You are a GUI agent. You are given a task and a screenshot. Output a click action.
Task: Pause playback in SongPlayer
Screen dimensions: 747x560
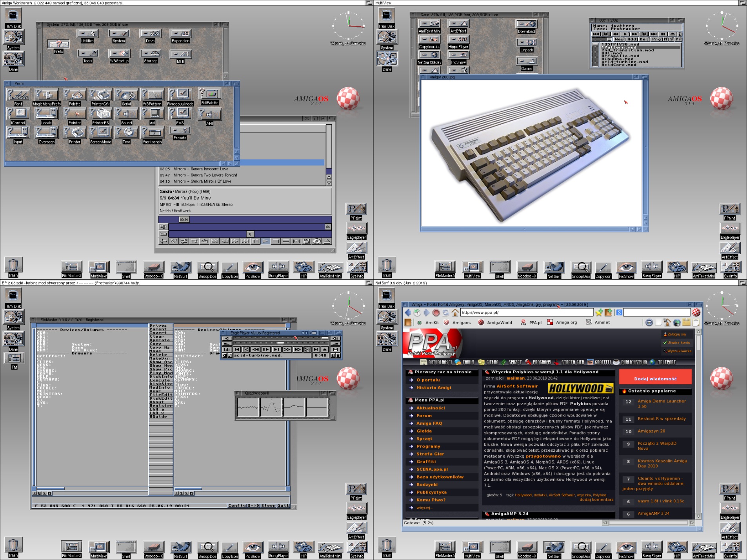[x=255, y=241]
